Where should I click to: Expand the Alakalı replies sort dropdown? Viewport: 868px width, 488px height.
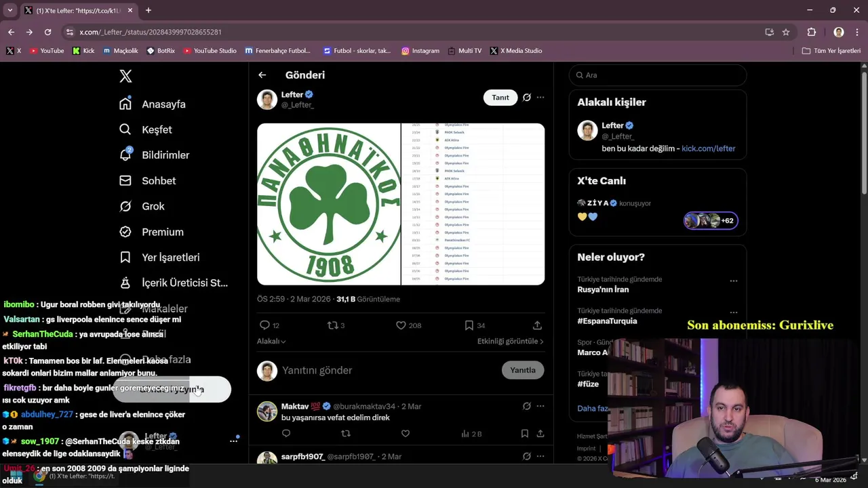271,342
